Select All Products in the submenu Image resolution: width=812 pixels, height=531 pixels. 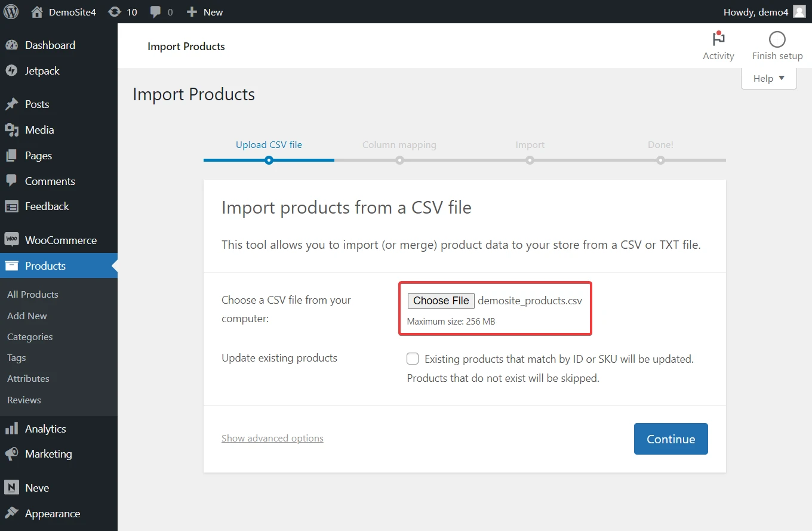pos(33,294)
